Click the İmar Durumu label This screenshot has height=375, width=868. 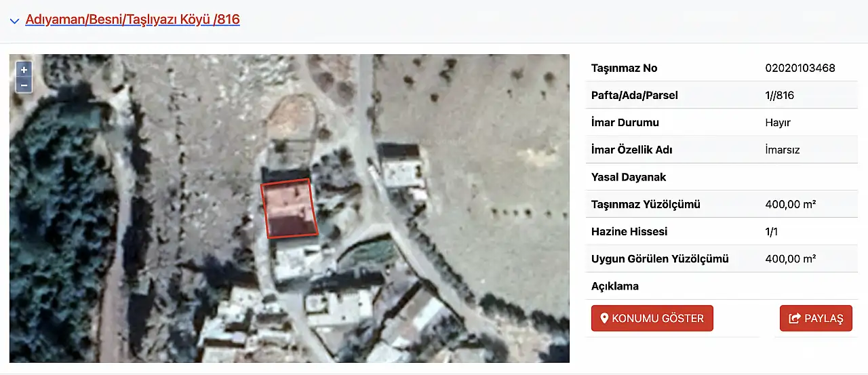(625, 123)
